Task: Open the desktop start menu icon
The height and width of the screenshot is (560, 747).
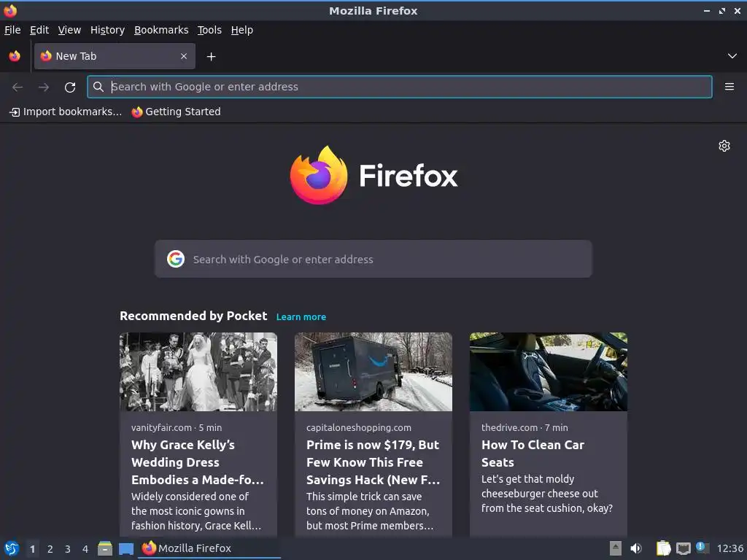Action: tap(12, 548)
